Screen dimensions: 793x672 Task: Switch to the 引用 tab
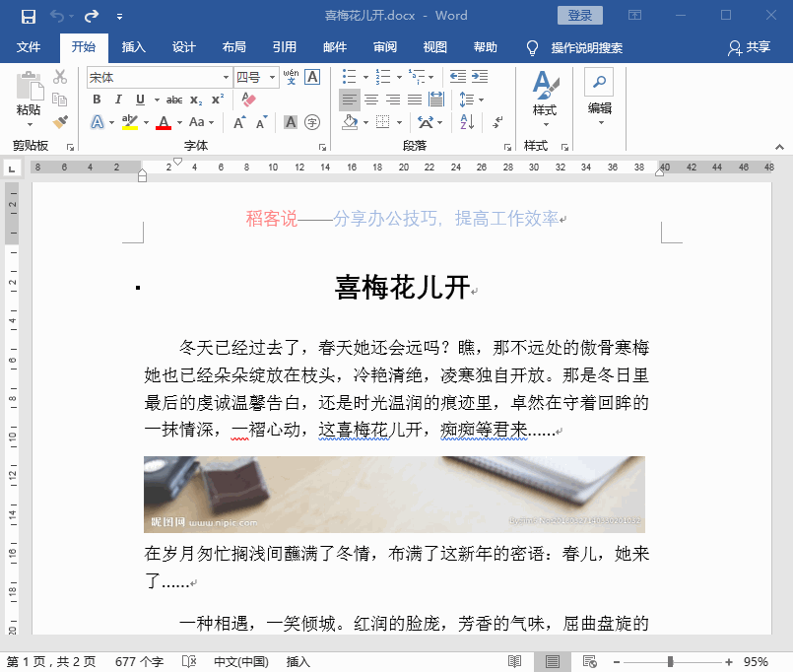point(285,47)
